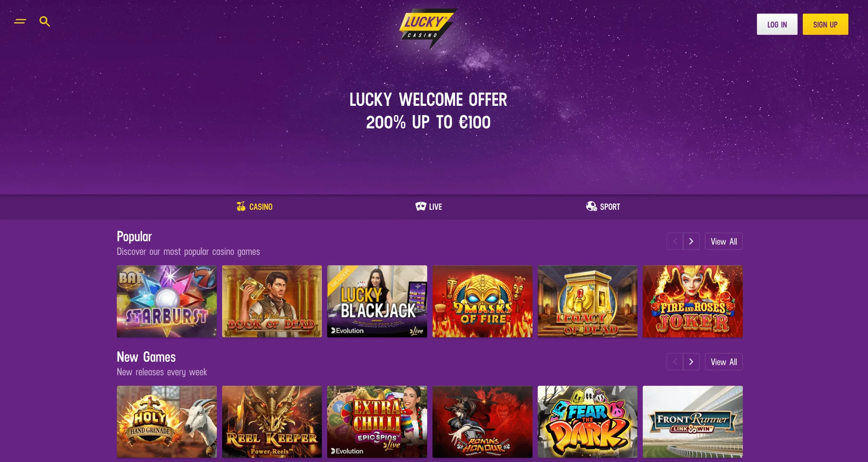Viewport: 868px width, 462px height.
Task: Advance New Games with next arrow
Action: (x=691, y=362)
